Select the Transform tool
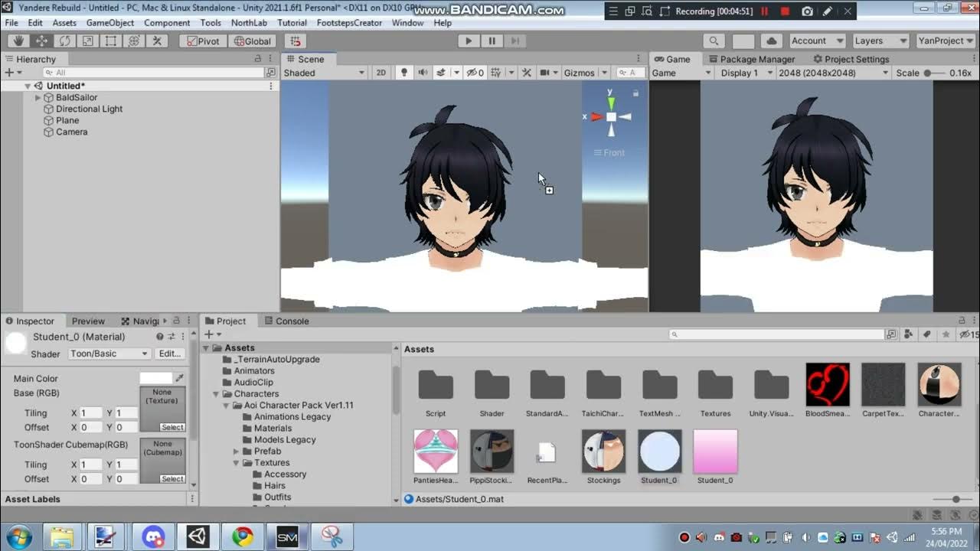The image size is (980, 551). coord(134,41)
